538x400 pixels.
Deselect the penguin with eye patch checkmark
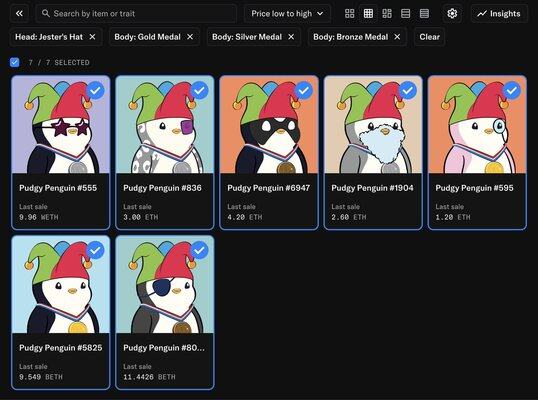pyautogui.click(x=199, y=250)
